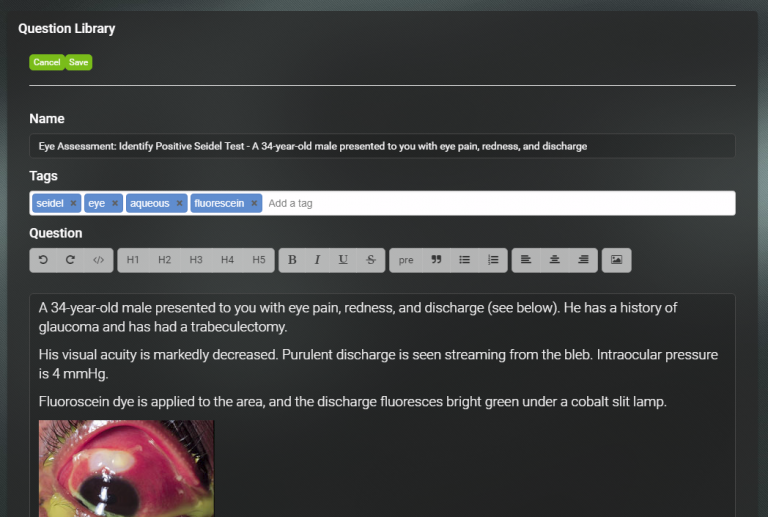
Task: Focus the question Name field
Action: pos(382,146)
